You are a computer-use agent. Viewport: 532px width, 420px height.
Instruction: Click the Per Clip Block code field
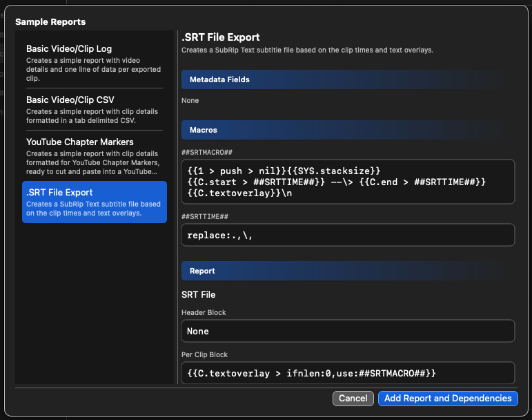pos(348,373)
